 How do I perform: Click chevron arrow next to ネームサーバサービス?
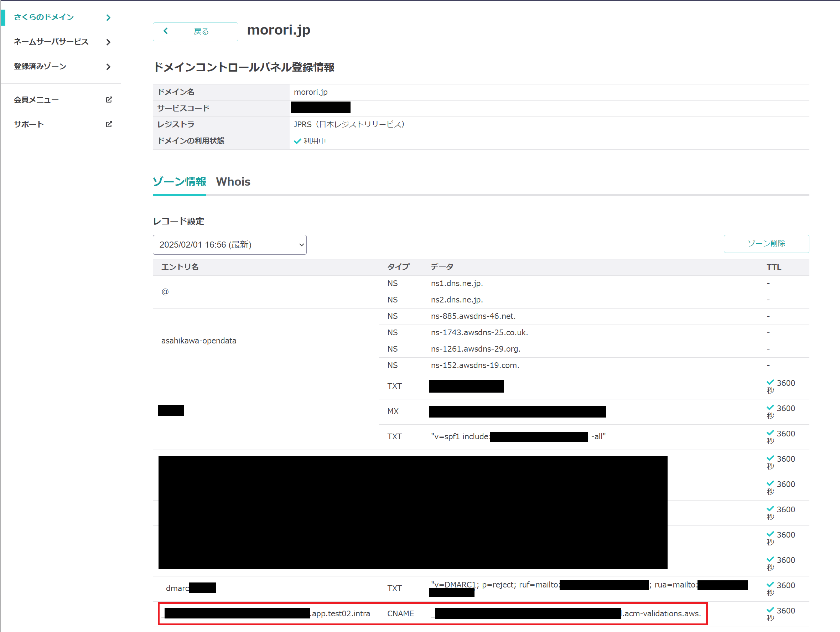tap(109, 42)
